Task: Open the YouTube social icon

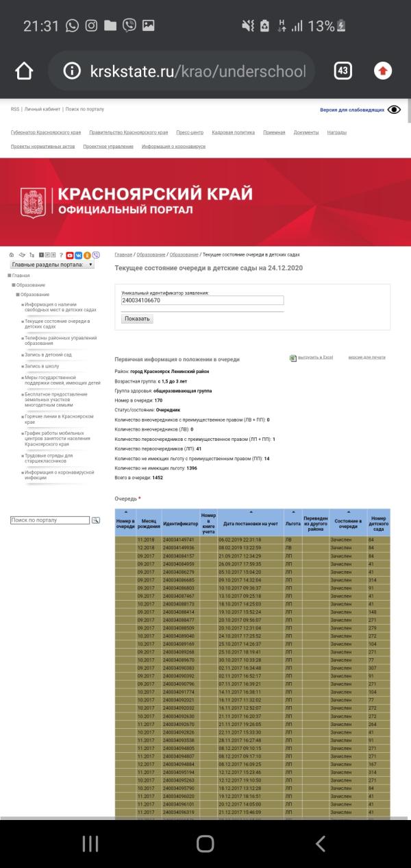Action: click(70, 255)
